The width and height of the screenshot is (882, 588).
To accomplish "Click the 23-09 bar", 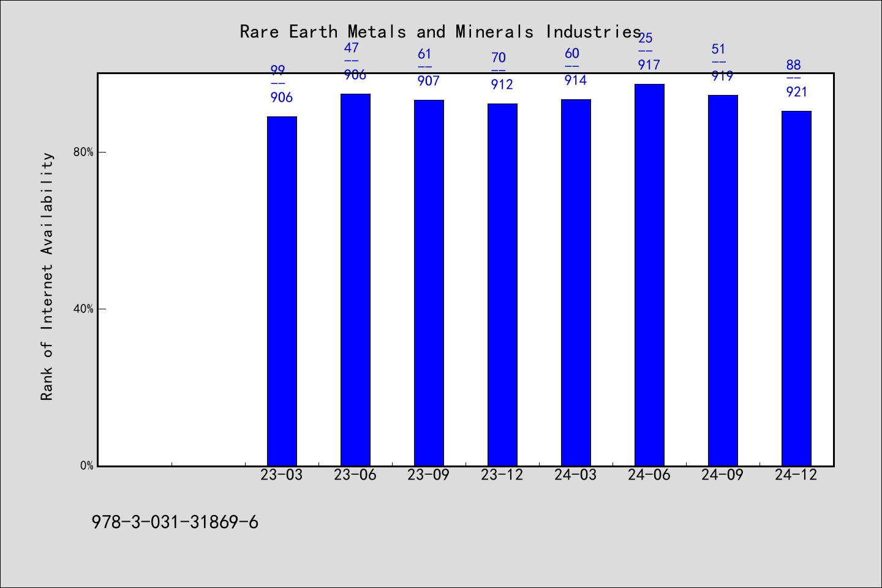I will 429,283.
